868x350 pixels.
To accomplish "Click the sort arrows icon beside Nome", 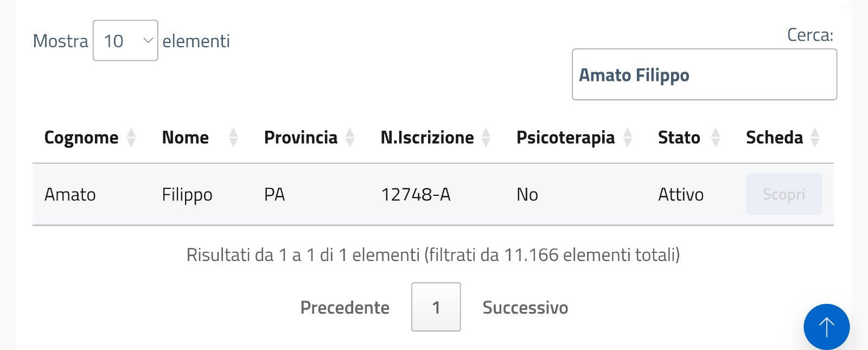I will click(233, 138).
